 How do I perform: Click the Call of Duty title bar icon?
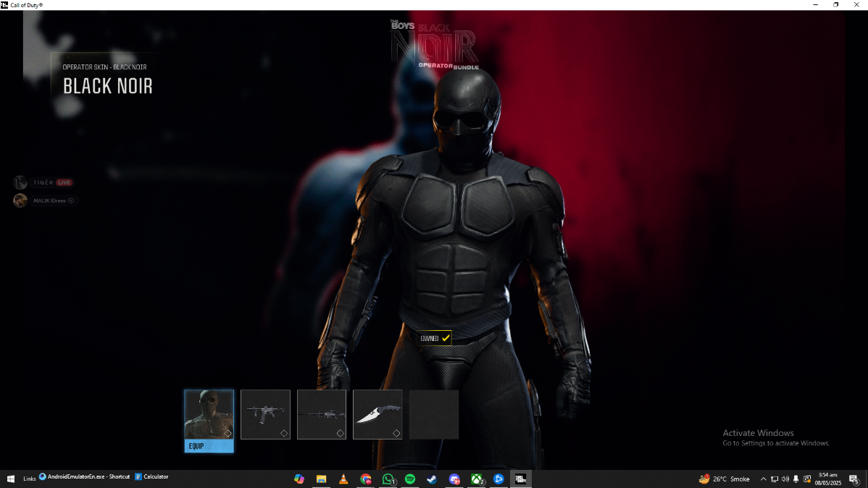[x=4, y=5]
